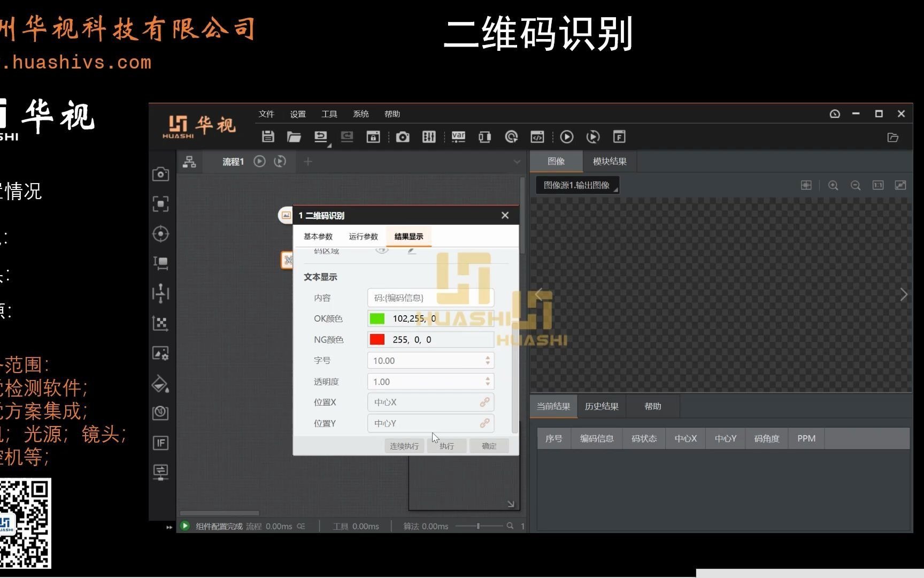Image resolution: width=924 pixels, height=578 pixels.
Task: Select the image processing gear tool in sidebar
Action: [x=160, y=353]
